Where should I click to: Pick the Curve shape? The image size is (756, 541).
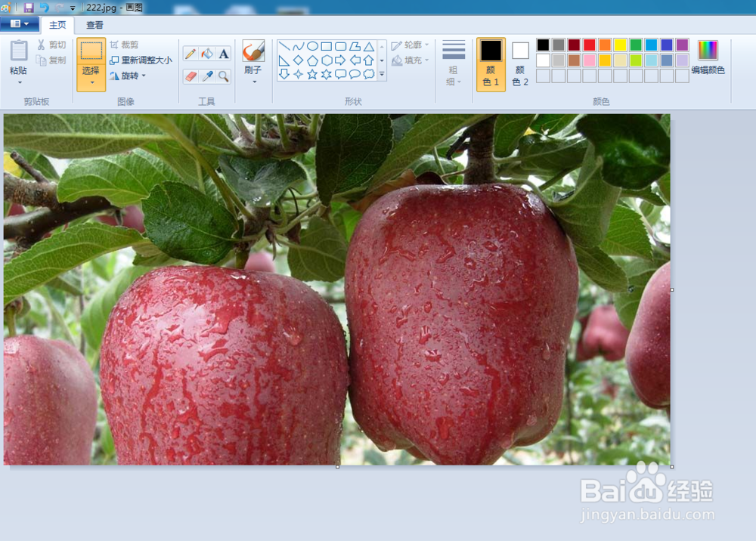[299, 46]
